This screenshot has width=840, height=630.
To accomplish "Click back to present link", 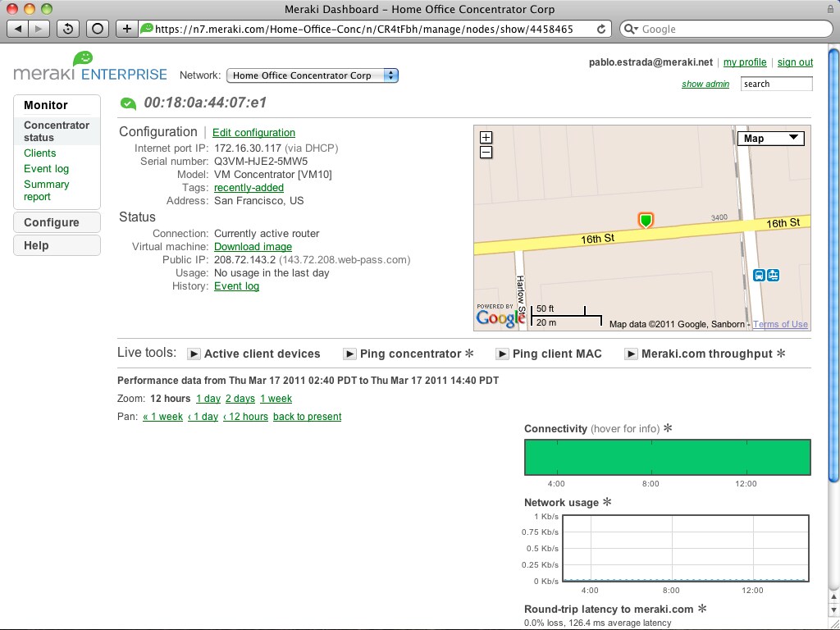I will click(x=307, y=416).
